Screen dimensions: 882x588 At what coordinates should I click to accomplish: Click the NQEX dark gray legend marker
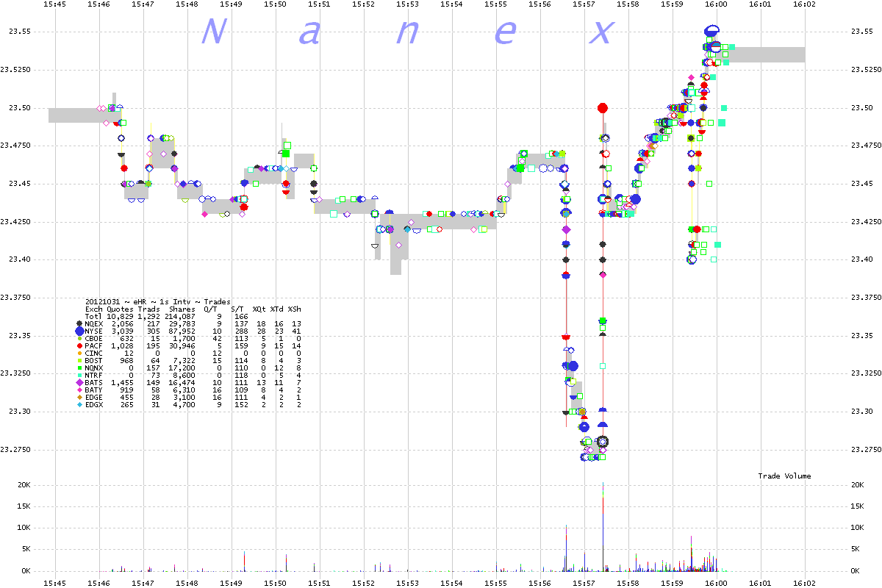(x=79, y=323)
